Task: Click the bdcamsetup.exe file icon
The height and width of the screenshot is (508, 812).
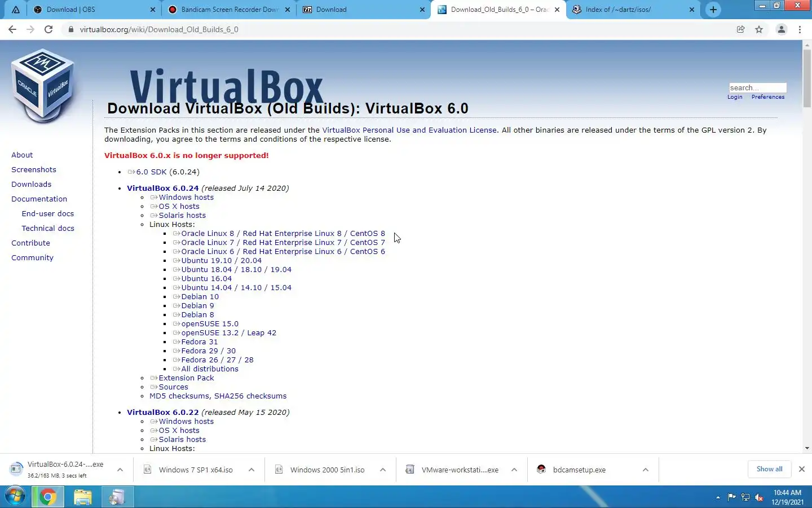Action: 541,469
